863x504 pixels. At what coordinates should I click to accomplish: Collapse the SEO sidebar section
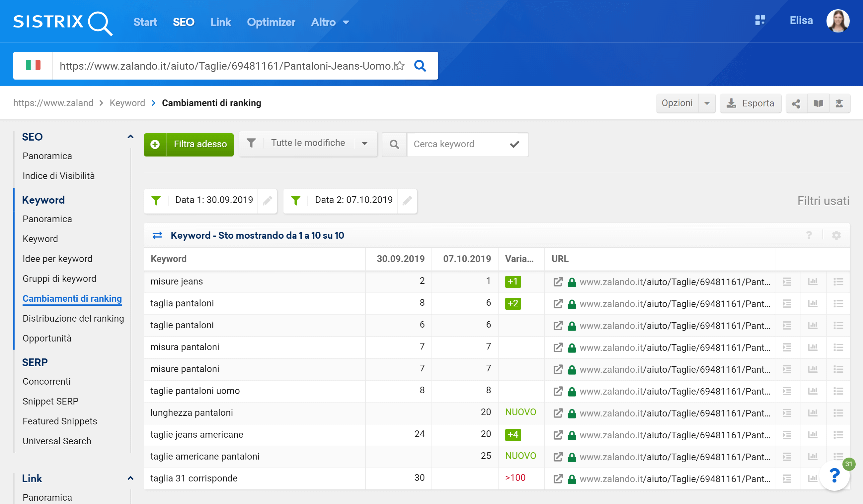coord(130,137)
